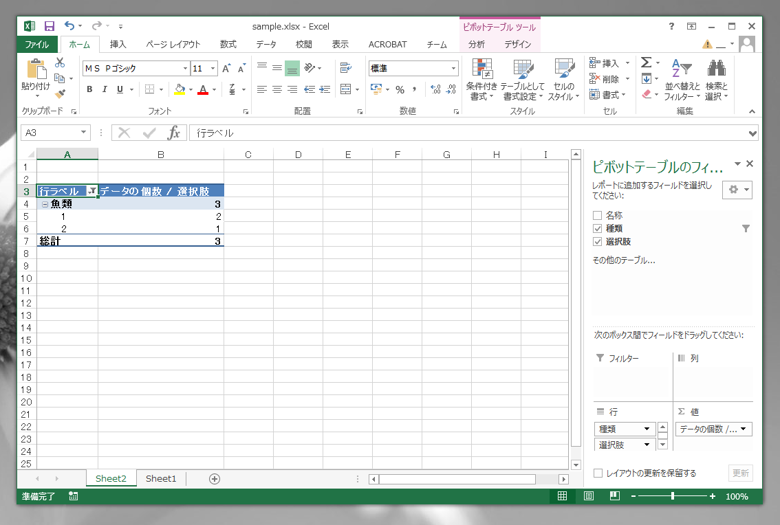Wrap text in the cell icon
The image size is (780, 525).
tap(345, 67)
